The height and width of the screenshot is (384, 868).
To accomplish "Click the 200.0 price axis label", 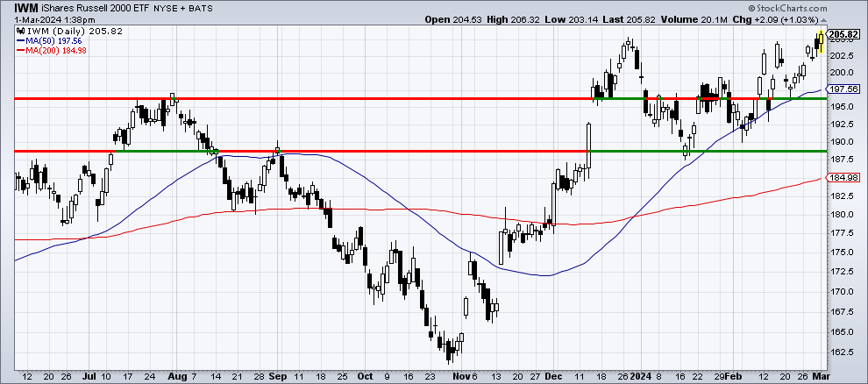I will 840,73.
